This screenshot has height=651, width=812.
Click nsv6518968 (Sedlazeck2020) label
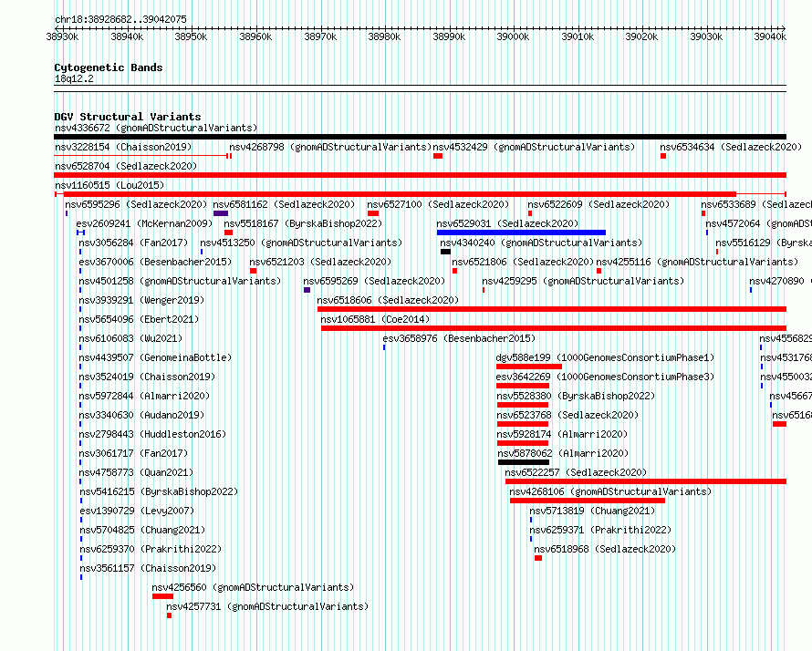pyautogui.click(x=605, y=549)
